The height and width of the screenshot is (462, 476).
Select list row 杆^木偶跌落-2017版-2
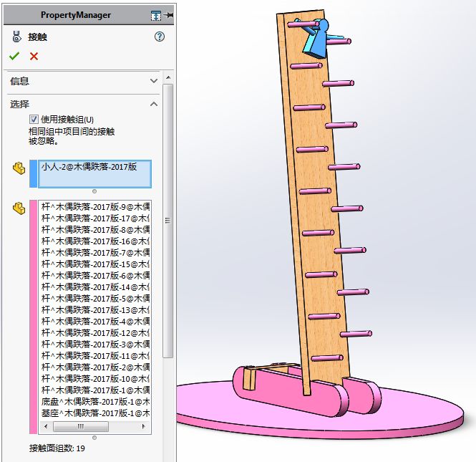coord(95,367)
